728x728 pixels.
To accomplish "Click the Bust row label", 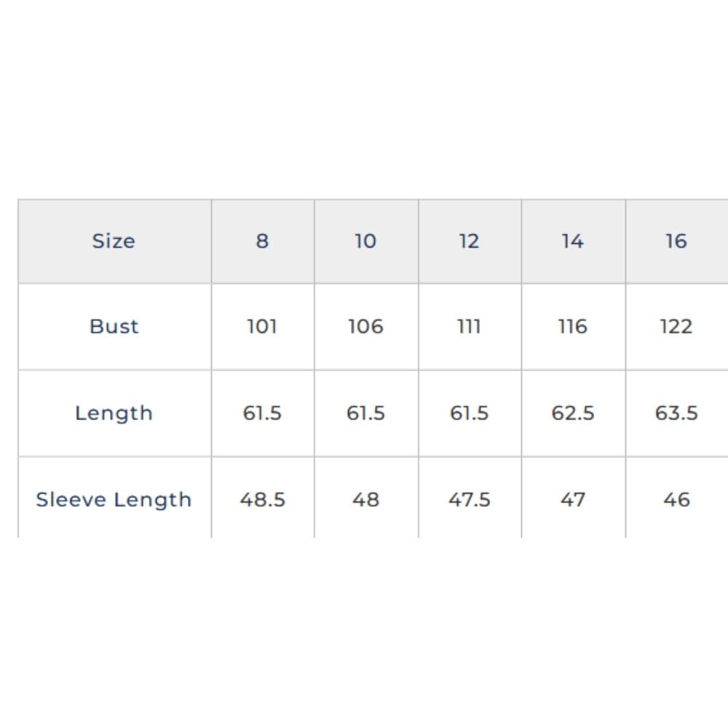I will 114,326.
